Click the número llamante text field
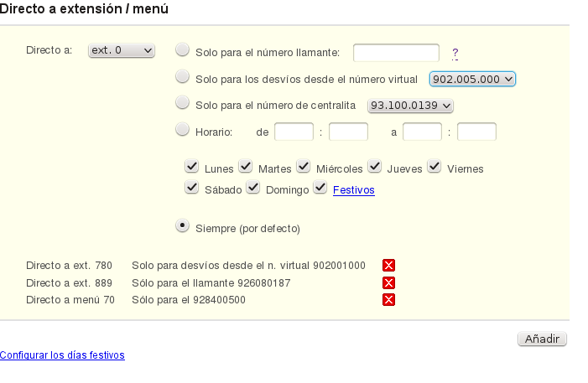The height and width of the screenshot is (383, 588). [396, 54]
